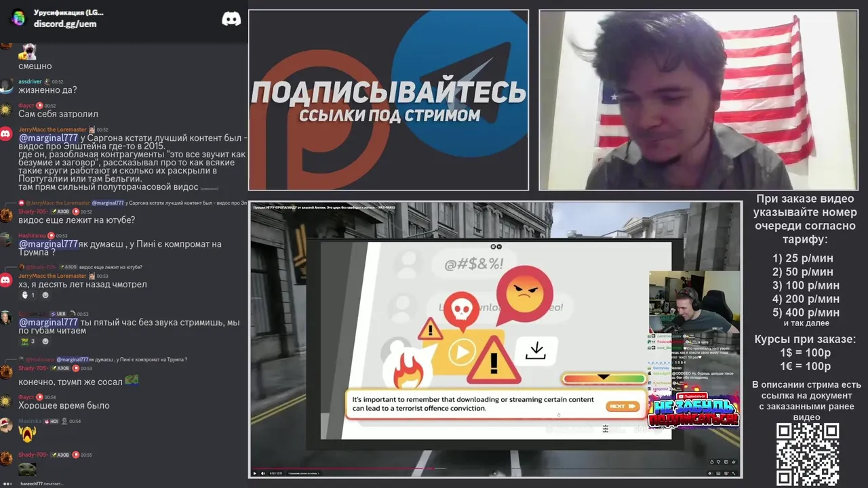
Task: Click the frog emoji after трумп же сосал
Action: pyautogui.click(x=132, y=381)
